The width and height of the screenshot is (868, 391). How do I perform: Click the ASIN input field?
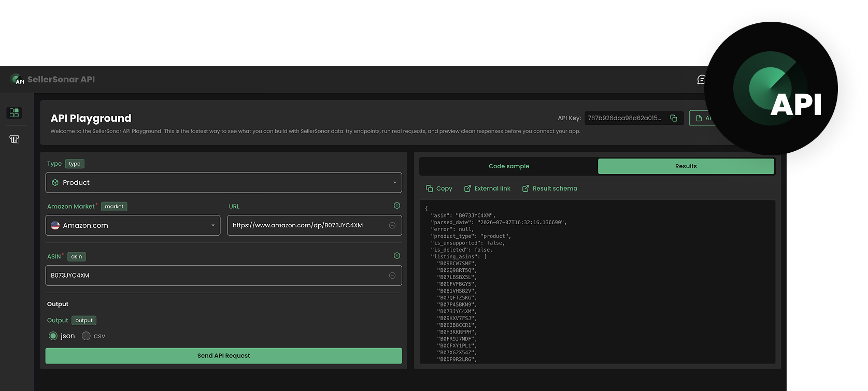(x=224, y=276)
